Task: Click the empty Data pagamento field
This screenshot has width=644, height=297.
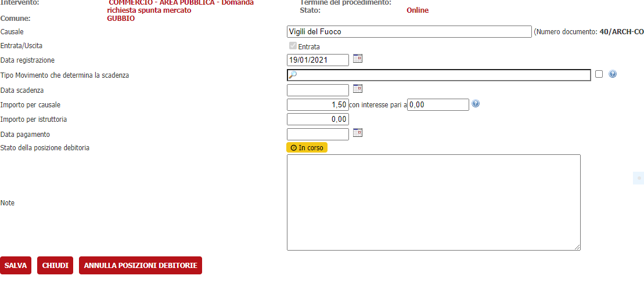Action: point(318,135)
